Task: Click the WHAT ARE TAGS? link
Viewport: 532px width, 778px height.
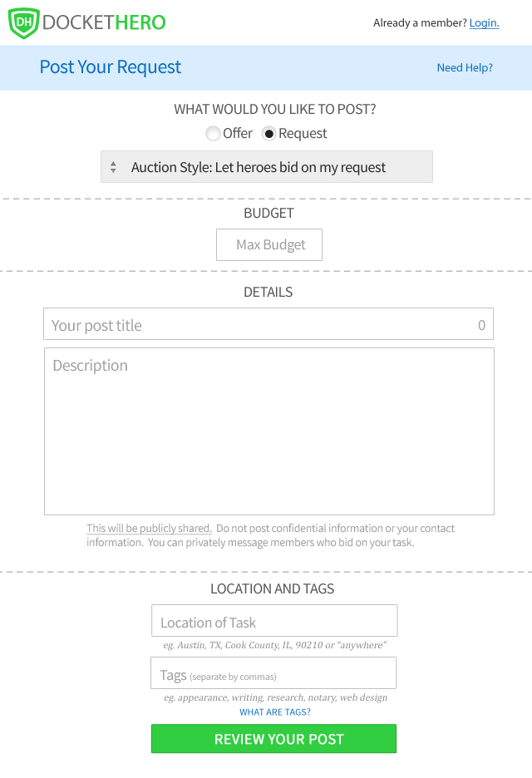Action: (x=275, y=712)
